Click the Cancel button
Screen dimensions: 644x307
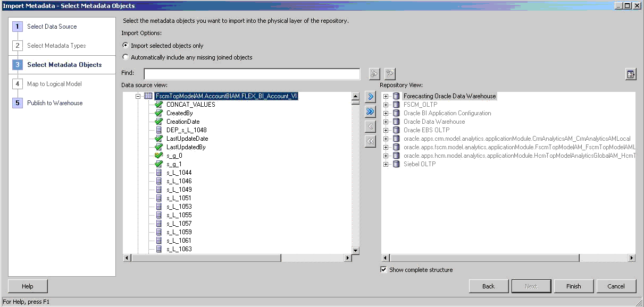point(616,286)
